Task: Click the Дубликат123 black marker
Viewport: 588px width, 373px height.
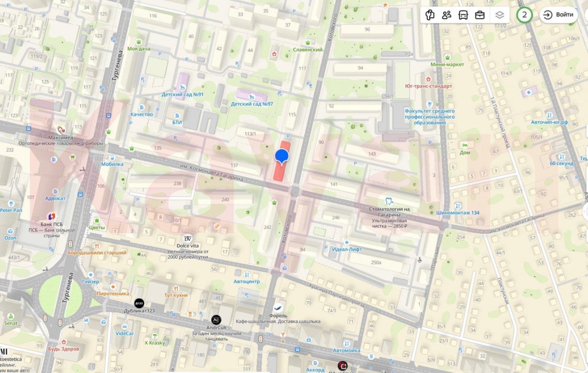Action: tap(139, 303)
